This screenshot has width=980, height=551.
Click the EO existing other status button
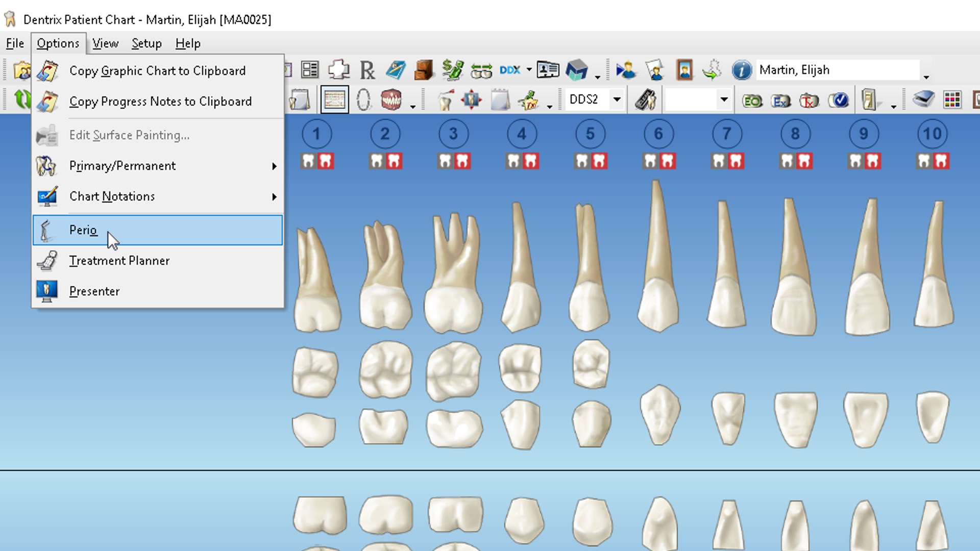click(752, 101)
